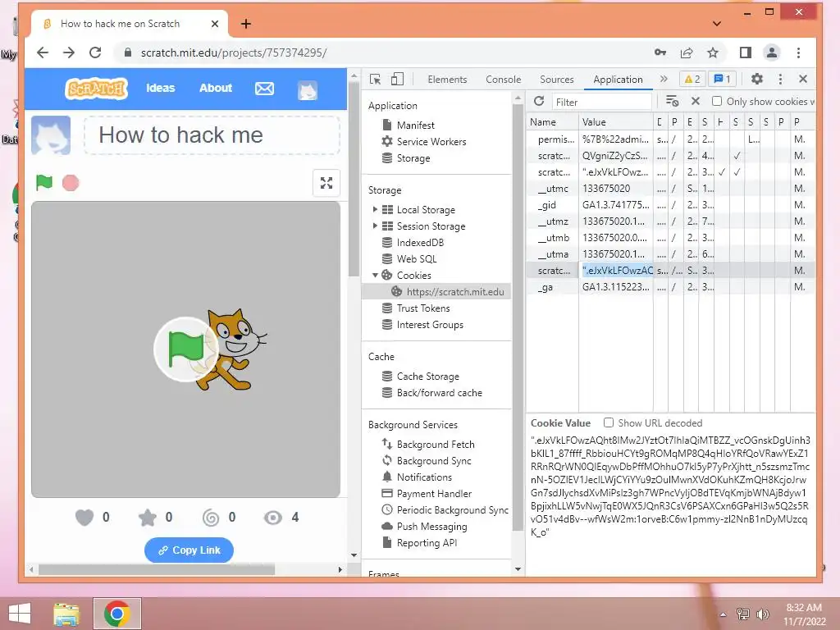Select the permis... cookie row
Viewport: 840px width, 630px height.
click(670, 139)
